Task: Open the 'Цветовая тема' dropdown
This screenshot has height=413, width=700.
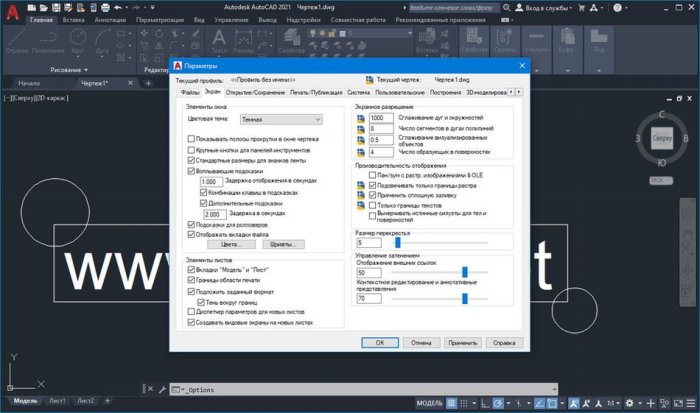Action: tap(281, 119)
